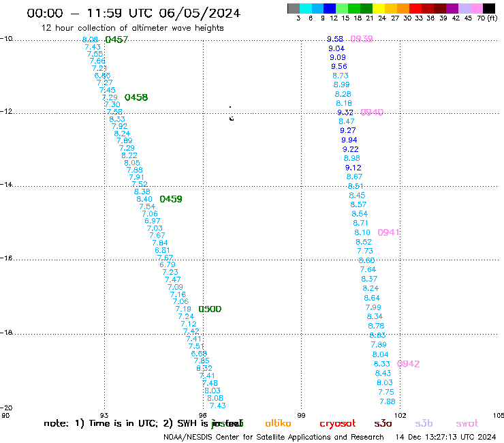Image resolution: width=504 pixels, height=443 pixels.
Task: Select the wave height reading 6.86
Action: [102, 76]
